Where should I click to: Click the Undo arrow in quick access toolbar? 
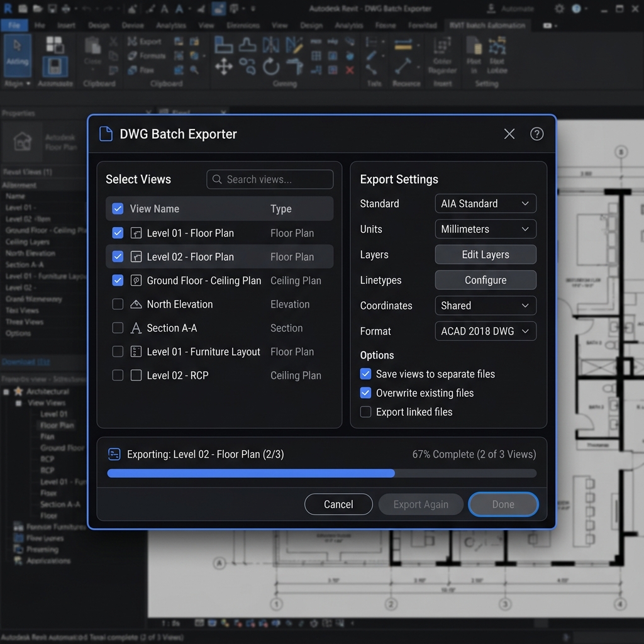click(86, 9)
